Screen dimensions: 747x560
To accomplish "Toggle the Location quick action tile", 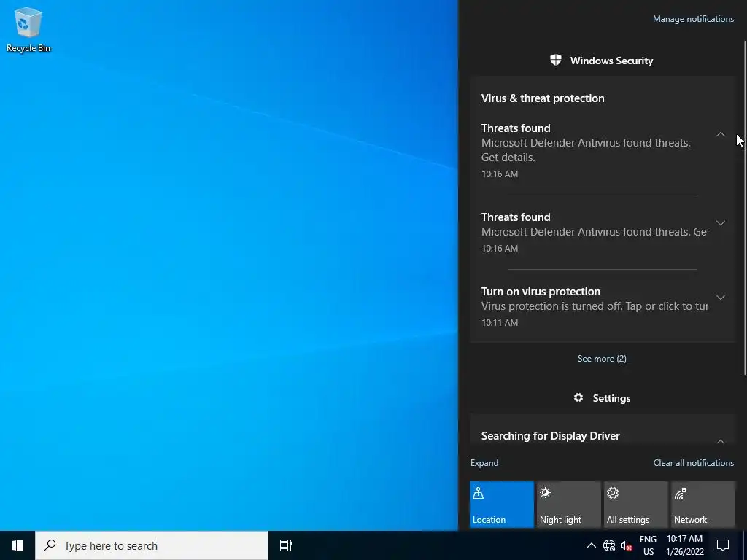I will (x=502, y=505).
